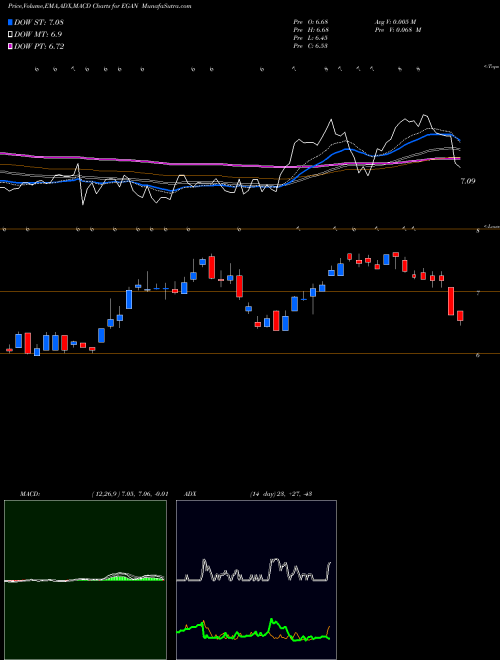Open the ADX indicator panel
This screenshot has height=660, width=500.
[x=256, y=580]
